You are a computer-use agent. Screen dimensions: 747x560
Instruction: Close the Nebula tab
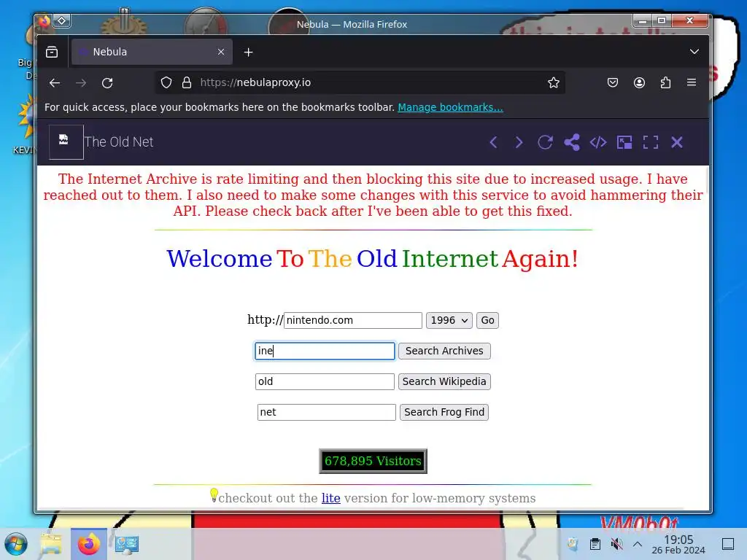[x=221, y=52]
